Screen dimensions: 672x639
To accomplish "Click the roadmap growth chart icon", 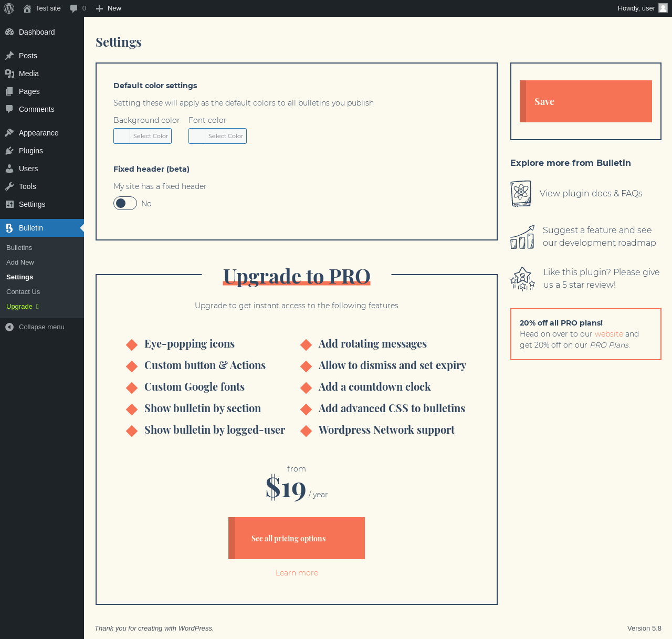I will pos(522,237).
